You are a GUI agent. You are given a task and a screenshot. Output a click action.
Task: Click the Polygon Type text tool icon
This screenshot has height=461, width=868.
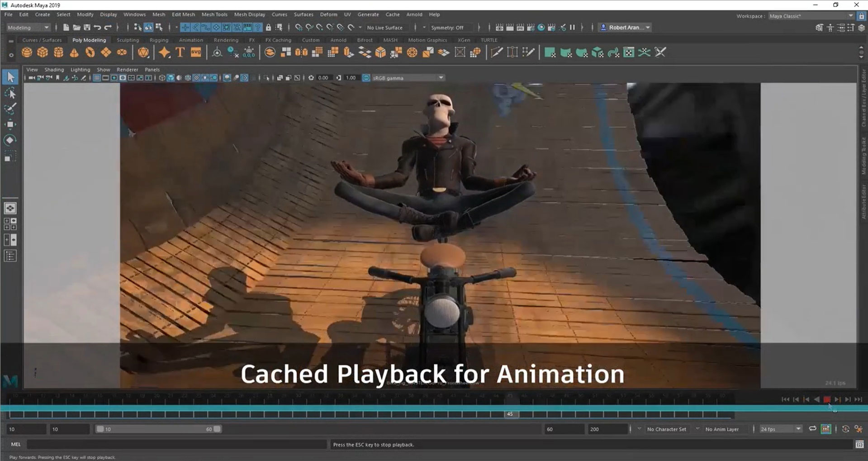coord(180,52)
